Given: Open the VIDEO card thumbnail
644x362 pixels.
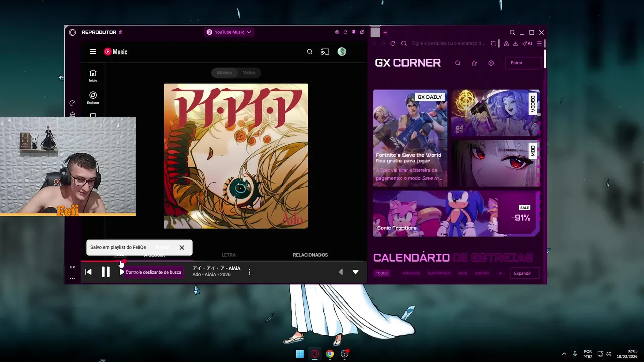Looking at the screenshot, I should click(x=496, y=113).
